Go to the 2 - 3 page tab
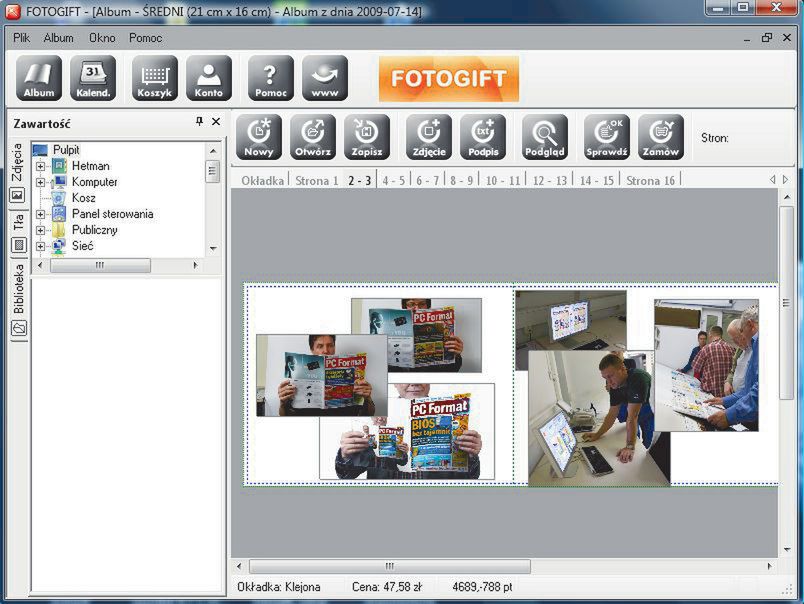 [x=359, y=180]
